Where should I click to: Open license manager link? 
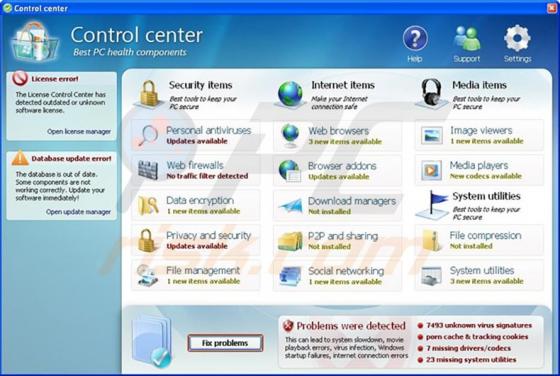click(x=79, y=131)
